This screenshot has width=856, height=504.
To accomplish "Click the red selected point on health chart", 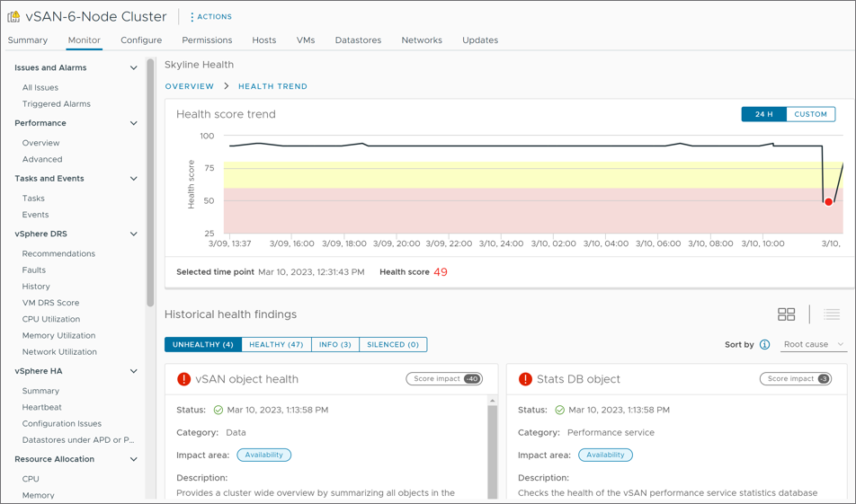I will pos(828,202).
